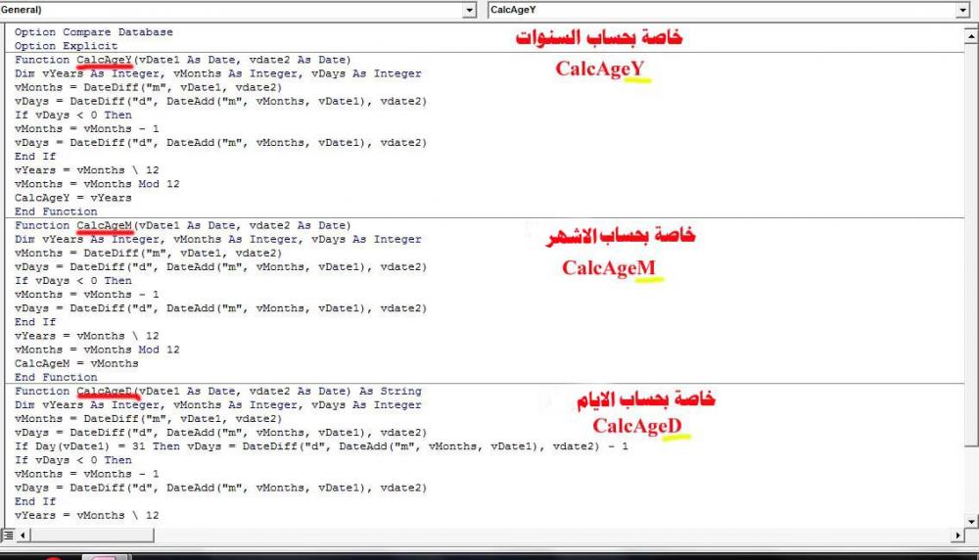The width and height of the screenshot is (979, 560).
Task: Click 'If vDays < 0 Then' in CalcAgeY
Action: click(x=73, y=115)
